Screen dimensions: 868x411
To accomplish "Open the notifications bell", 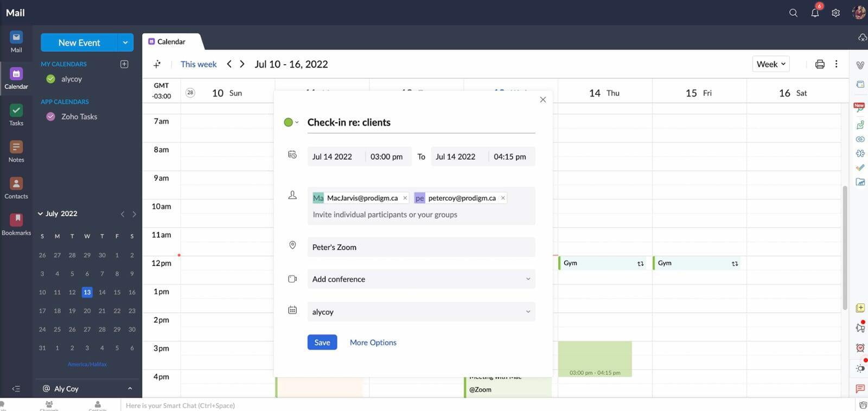I will coord(815,12).
